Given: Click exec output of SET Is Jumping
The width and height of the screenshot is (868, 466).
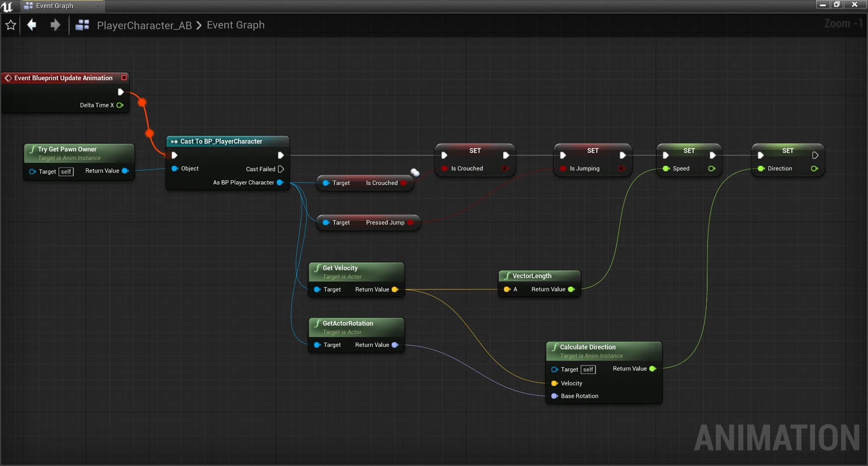Looking at the screenshot, I should pyautogui.click(x=623, y=155).
